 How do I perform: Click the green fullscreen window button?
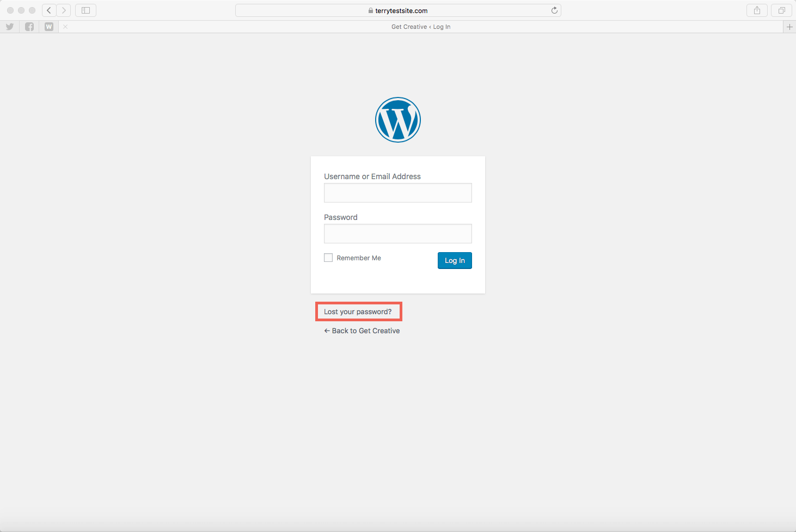coord(32,10)
